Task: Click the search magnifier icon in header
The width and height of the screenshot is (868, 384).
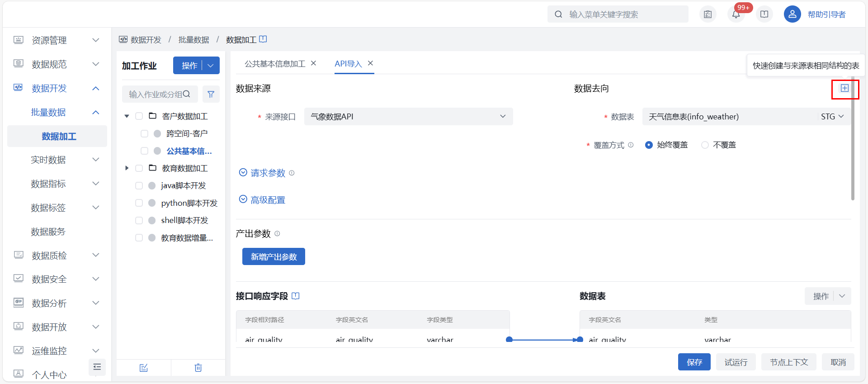Action: coord(559,14)
